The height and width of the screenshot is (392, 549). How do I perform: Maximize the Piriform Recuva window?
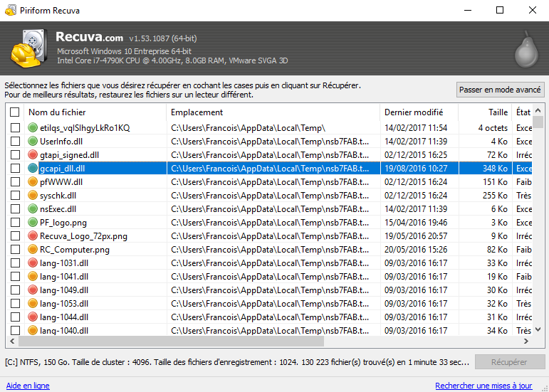pos(500,10)
